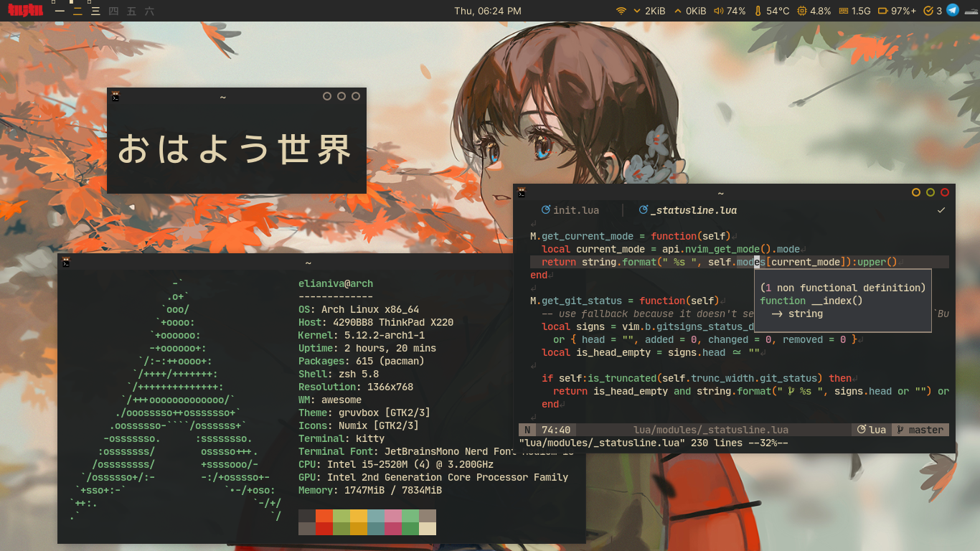The width and height of the screenshot is (980, 551).
Task: Click the '230 lines --32%--' message line
Action: click(x=740, y=443)
